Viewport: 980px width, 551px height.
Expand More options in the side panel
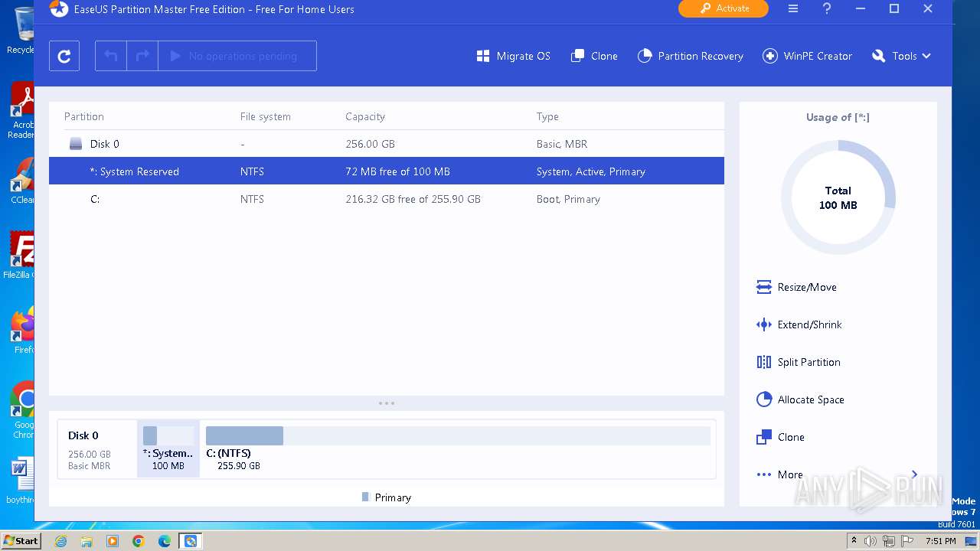(x=838, y=474)
